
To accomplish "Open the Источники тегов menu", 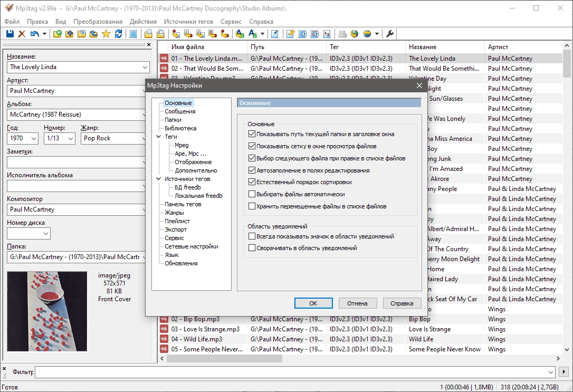I will (188, 22).
